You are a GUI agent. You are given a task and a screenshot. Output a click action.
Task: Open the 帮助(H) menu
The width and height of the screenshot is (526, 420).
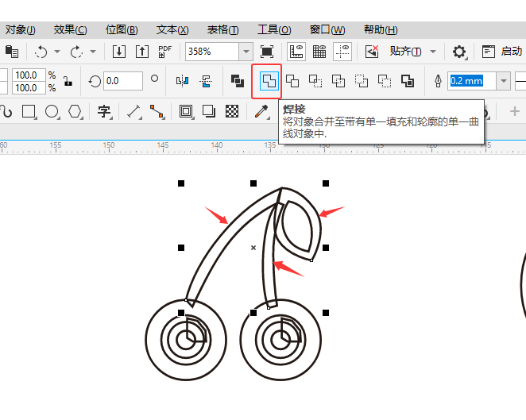pos(381,30)
